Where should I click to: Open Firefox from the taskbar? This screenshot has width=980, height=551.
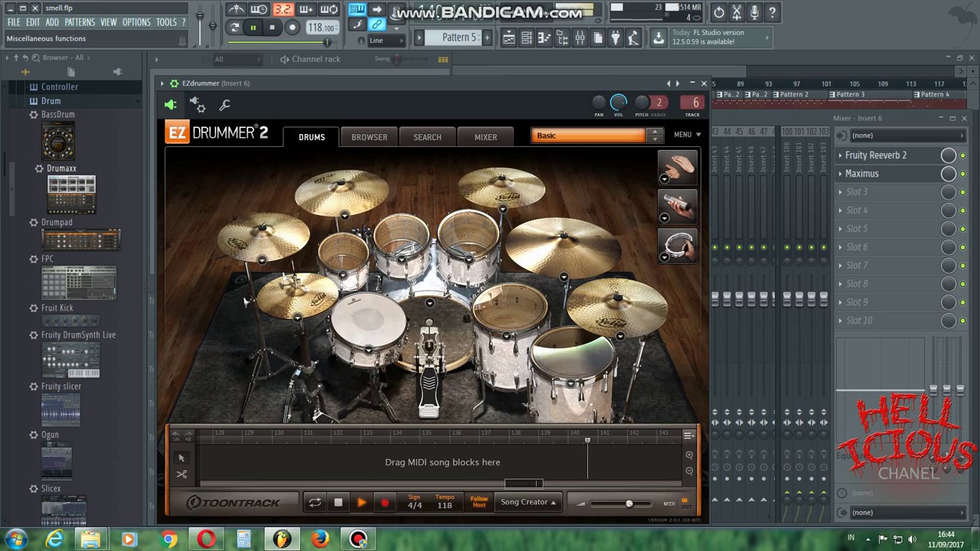point(320,540)
